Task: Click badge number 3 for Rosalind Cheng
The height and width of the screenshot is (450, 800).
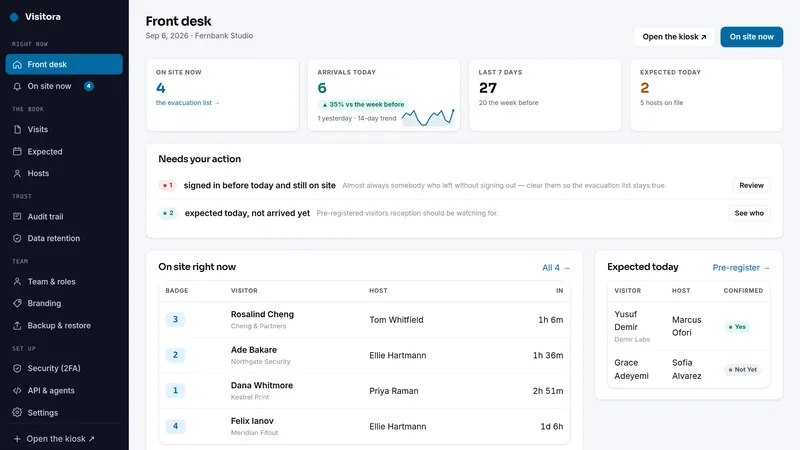Action: (x=175, y=319)
